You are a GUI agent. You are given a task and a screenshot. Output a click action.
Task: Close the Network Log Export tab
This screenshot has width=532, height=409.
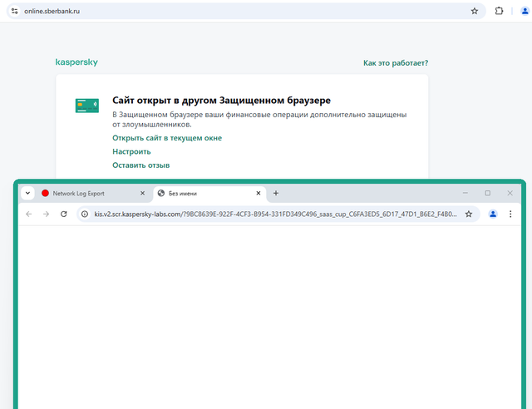coord(142,193)
